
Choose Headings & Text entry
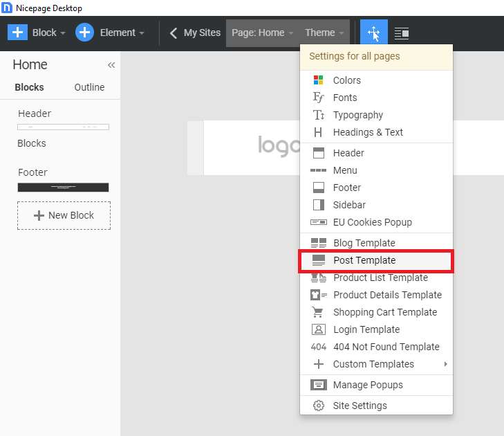[376, 132]
